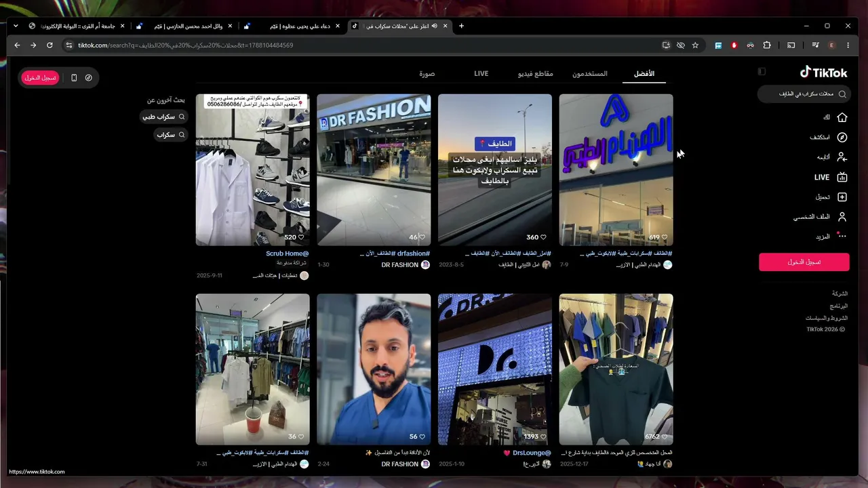This screenshot has height=488, width=868.
Task: Bookmark this page with the star icon
Action: (x=695, y=45)
